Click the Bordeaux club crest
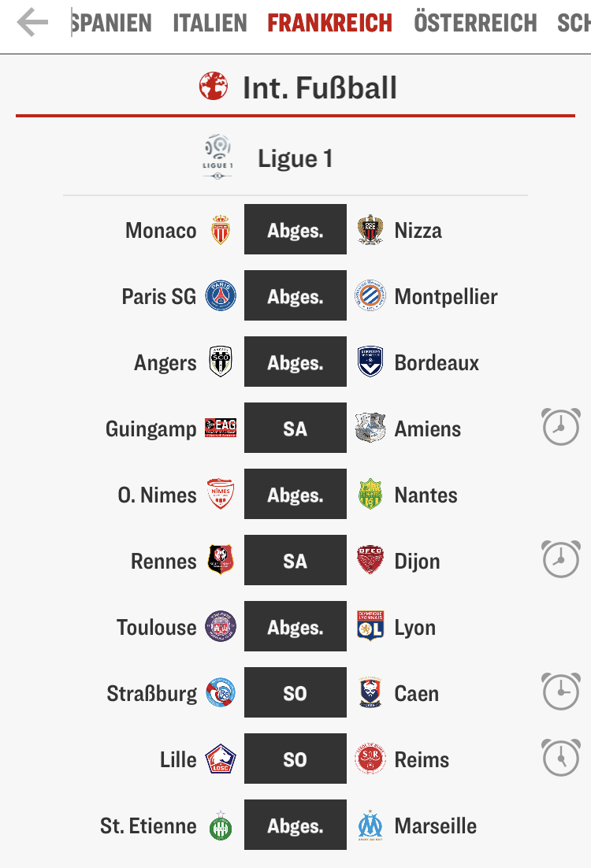This screenshot has width=591, height=868. 370,362
